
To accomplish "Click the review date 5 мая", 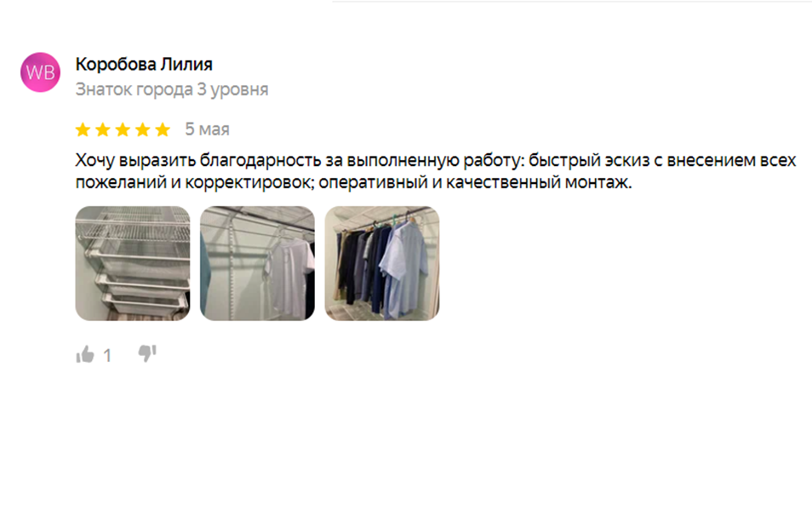I will 207,129.
